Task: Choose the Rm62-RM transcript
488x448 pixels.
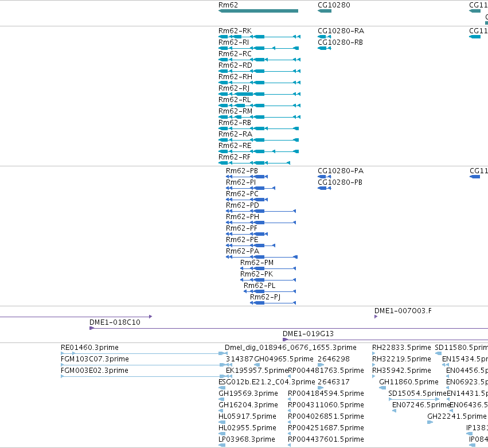Action: 260,117
